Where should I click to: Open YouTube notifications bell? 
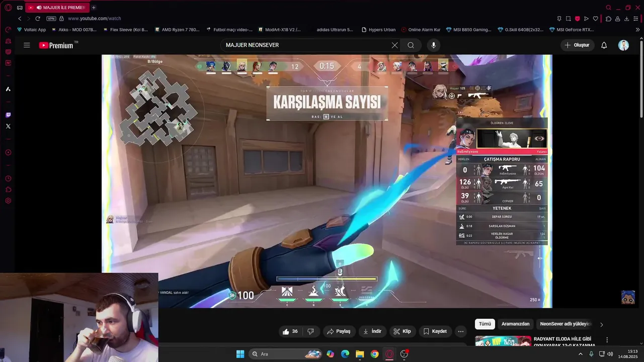(604, 45)
